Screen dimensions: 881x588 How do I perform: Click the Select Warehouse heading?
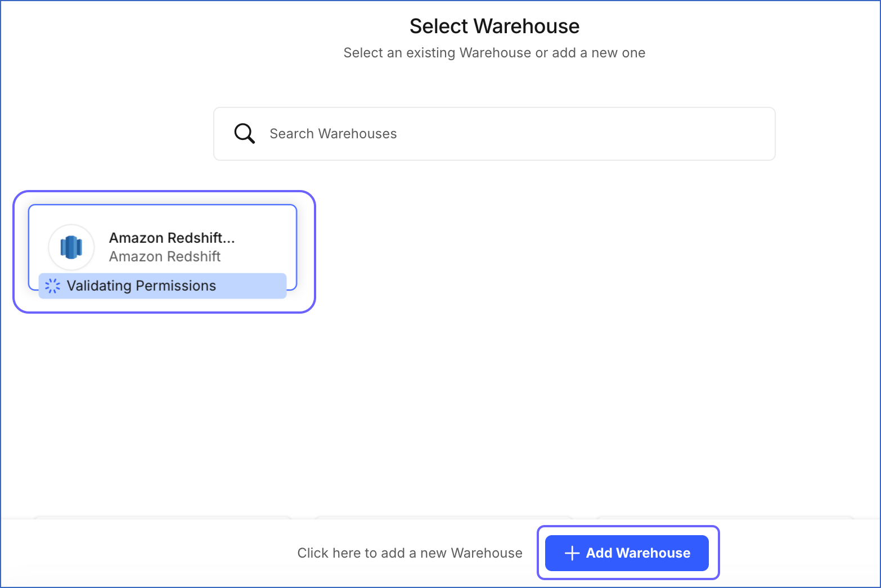pyautogui.click(x=495, y=26)
